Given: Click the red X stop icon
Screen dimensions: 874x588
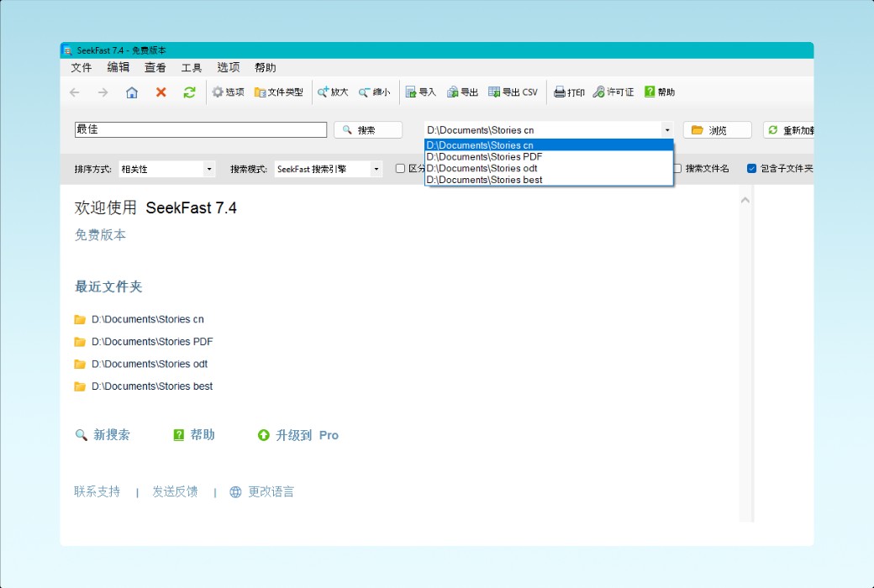Looking at the screenshot, I should pos(161,92).
